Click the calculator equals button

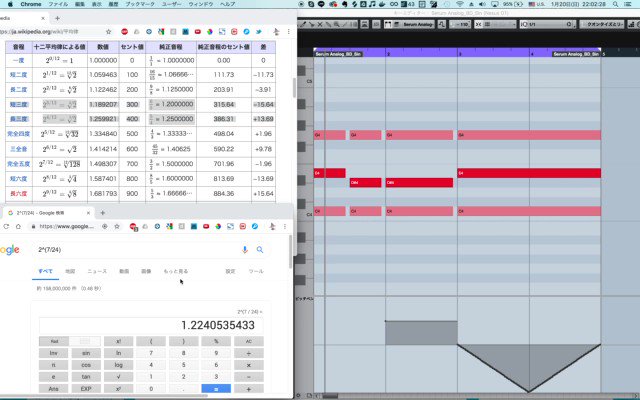[x=216, y=389]
